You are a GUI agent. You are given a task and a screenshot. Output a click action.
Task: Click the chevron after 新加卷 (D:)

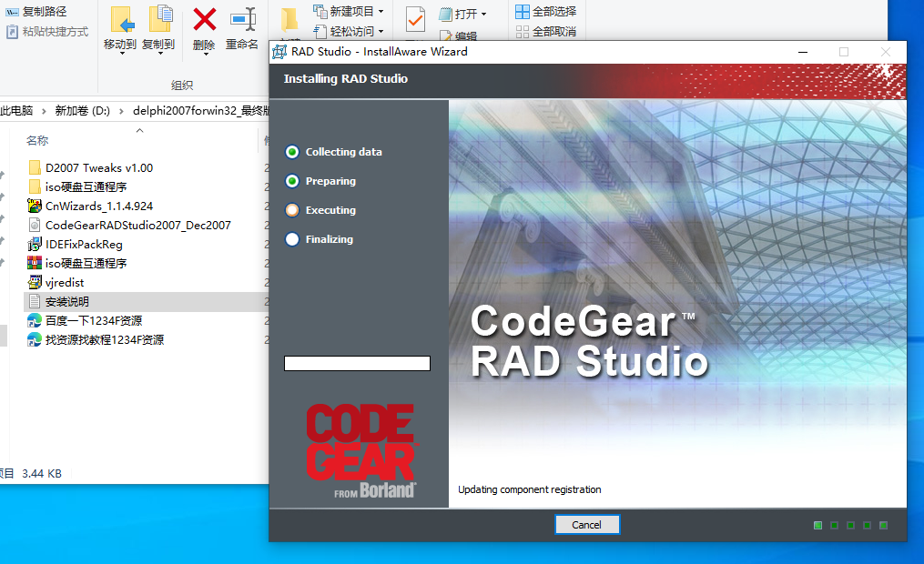point(121,111)
